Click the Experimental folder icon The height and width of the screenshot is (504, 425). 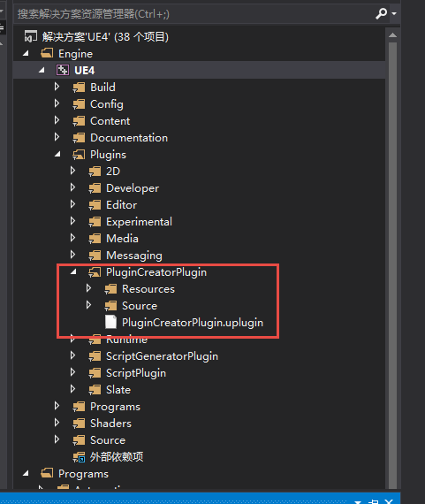click(95, 221)
